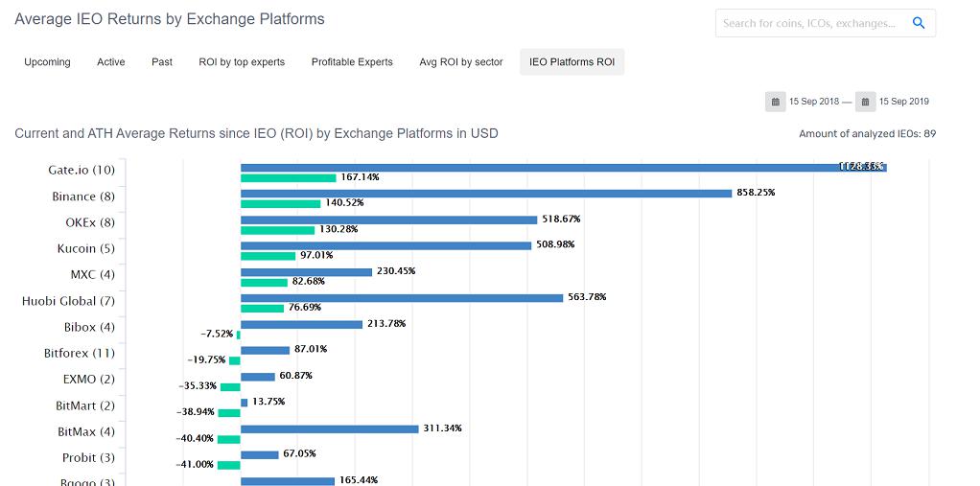Click the search magnifier icon
This screenshot has width=980, height=486.
pos(918,23)
